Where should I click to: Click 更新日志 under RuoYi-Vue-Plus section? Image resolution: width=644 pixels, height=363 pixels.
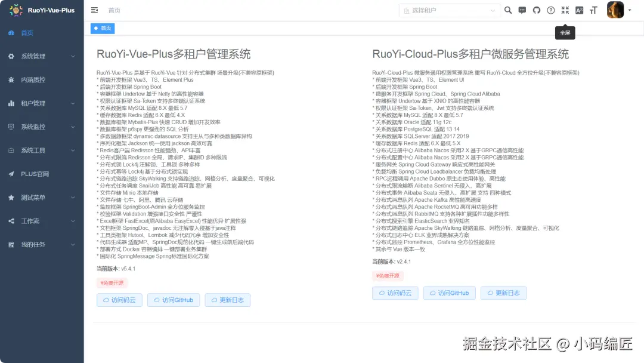(x=228, y=300)
